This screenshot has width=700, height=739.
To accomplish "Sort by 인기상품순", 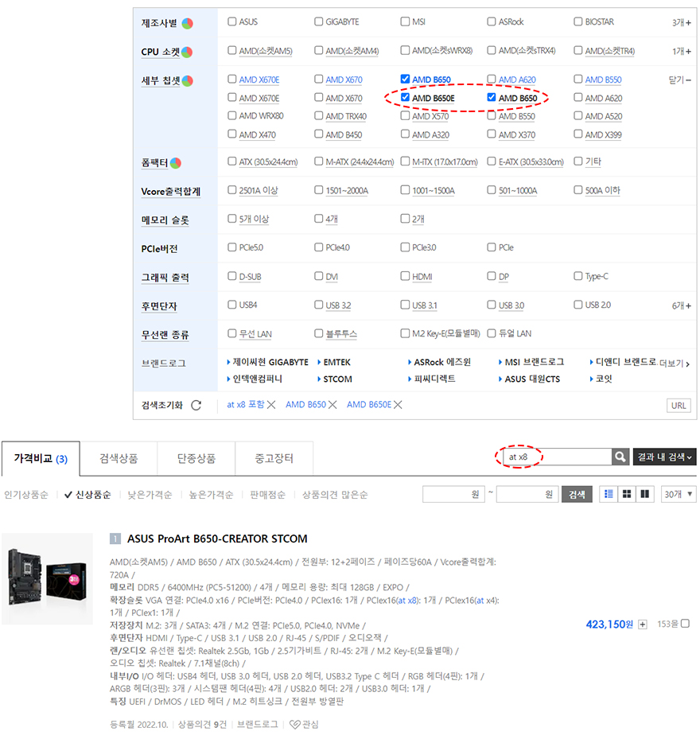I will click(x=26, y=495).
